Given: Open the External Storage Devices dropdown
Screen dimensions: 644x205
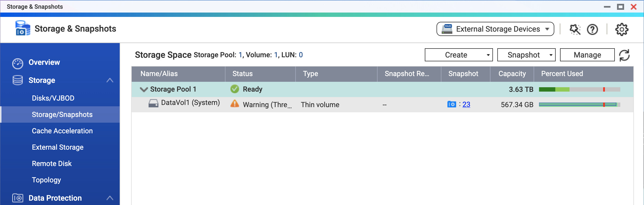Looking at the screenshot, I should pos(495,29).
